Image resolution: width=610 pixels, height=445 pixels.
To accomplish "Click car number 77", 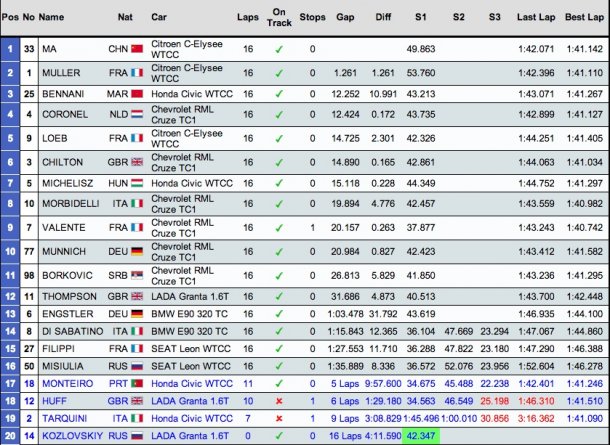I will pyautogui.click(x=29, y=251).
